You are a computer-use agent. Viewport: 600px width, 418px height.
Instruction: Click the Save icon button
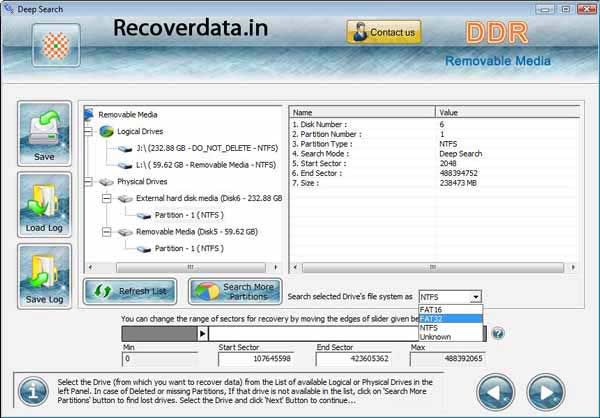click(x=44, y=133)
